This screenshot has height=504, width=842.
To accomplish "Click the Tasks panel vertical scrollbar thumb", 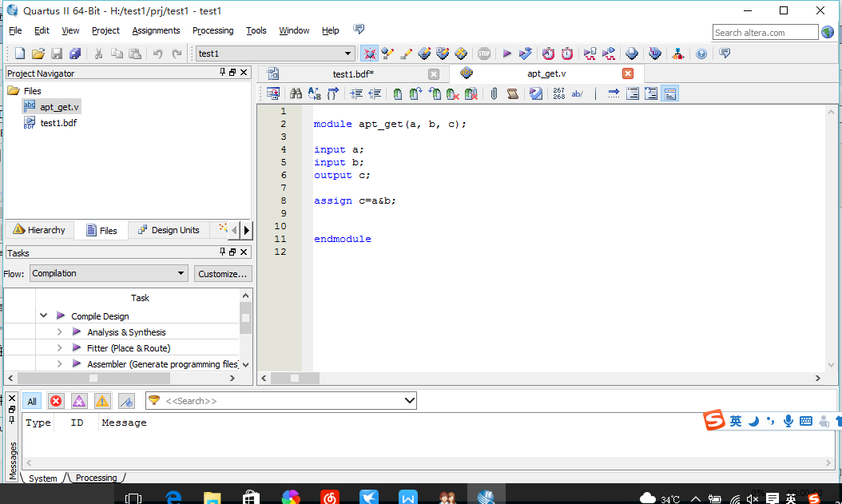I will point(245,317).
